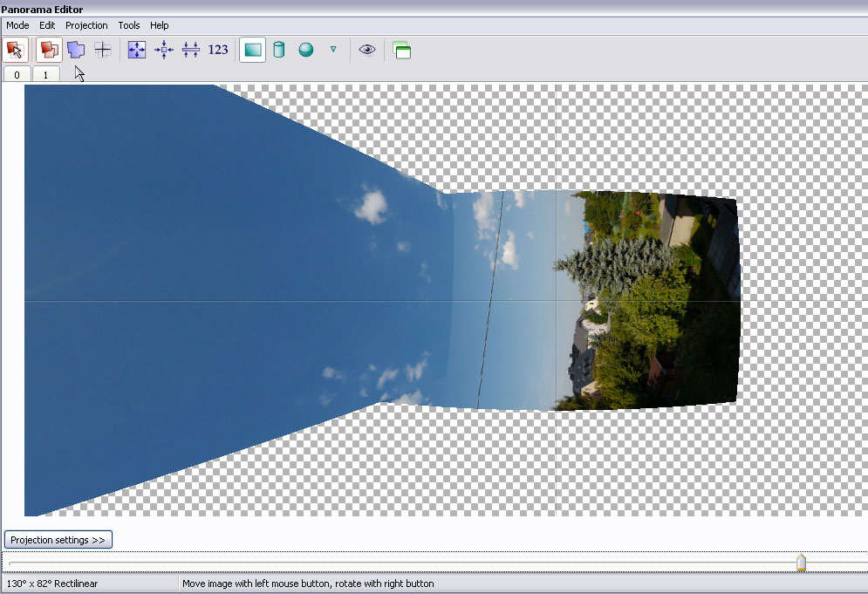This screenshot has height=594, width=868.
Task: Open the Tools menu
Action: tap(129, 25)
